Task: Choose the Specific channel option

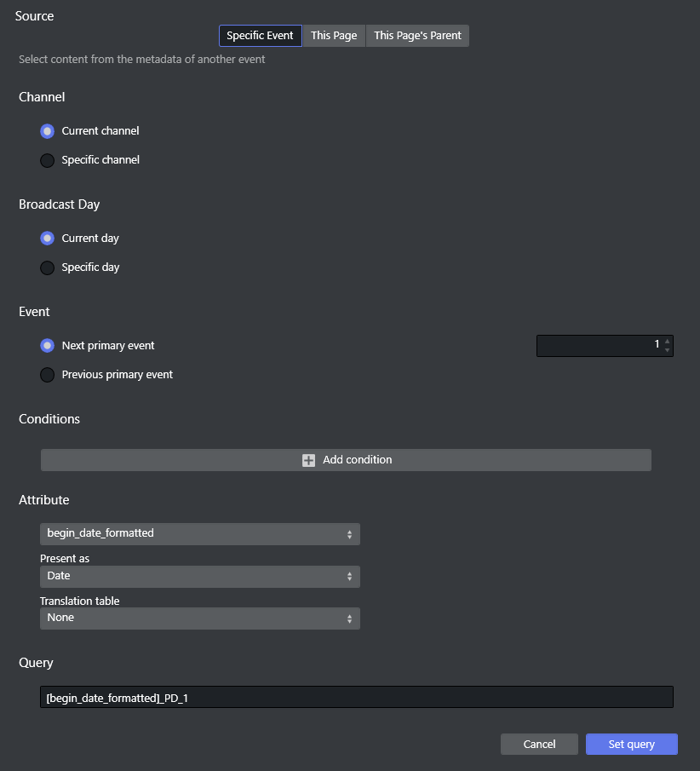Action: [48, 160]
